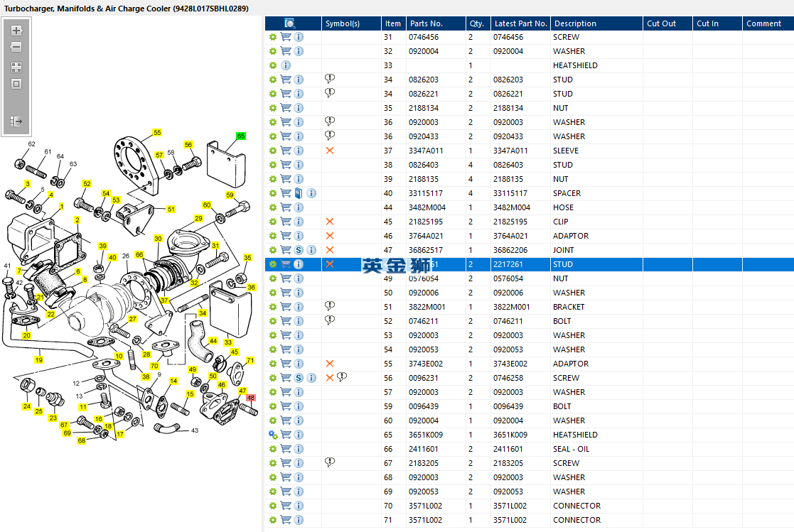Click callout 55 on the diagram
This screenshot has width=794, height=532.
point(157,133)
